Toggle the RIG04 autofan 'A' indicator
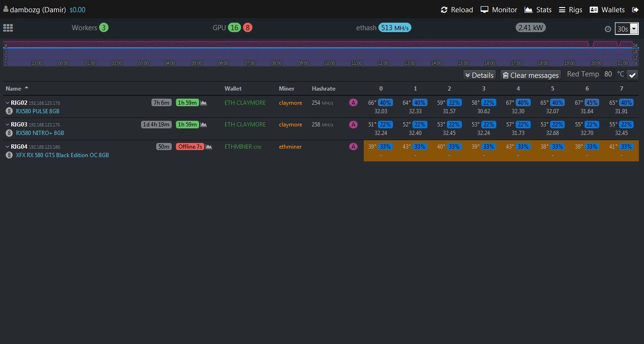 click(x=353, y=147)
